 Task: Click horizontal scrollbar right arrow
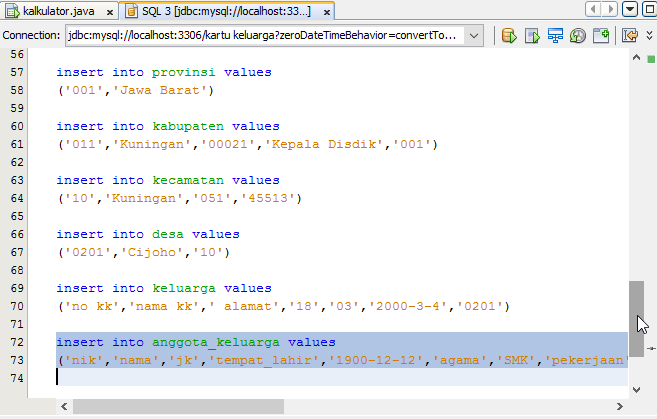[620, 406]
